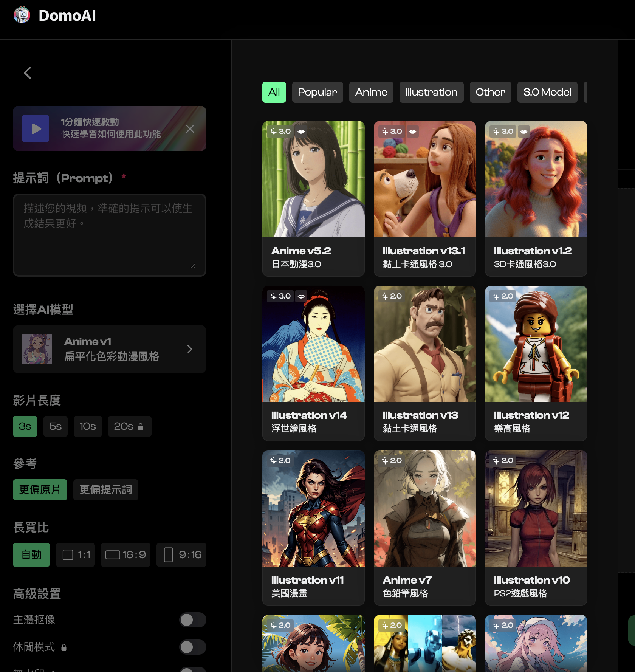Select the Illustration v1.2 3D卡通風格3.0 card
This screenshot has width=635, height=672.
click(x=536, y=199)
